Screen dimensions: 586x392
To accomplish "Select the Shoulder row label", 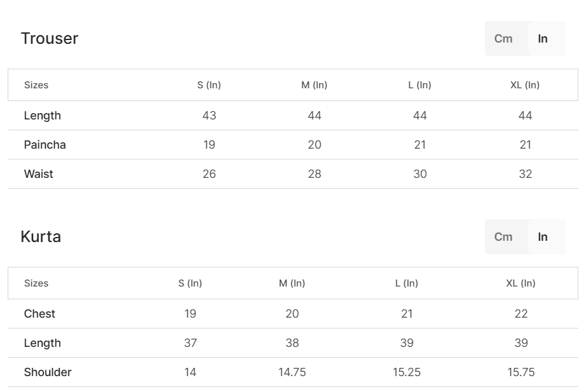I will (x=48, y=372).
